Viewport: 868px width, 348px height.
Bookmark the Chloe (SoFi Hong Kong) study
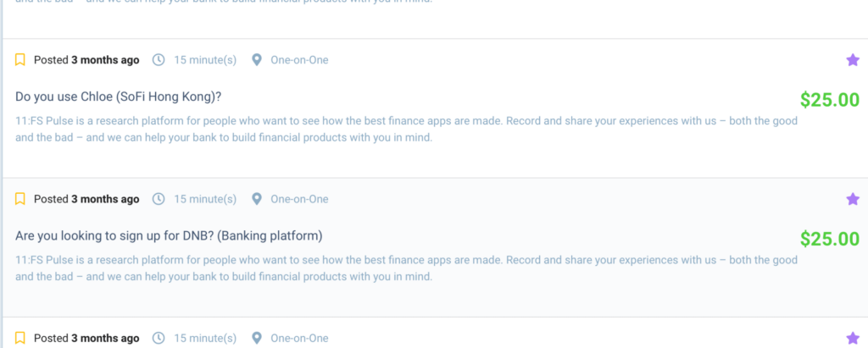pyautogui.click(x=20, y=60)
